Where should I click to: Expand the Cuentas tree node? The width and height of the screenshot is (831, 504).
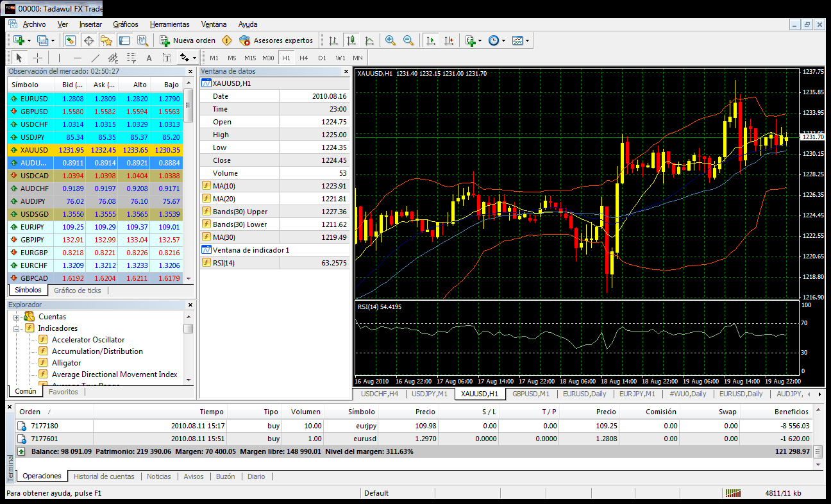click(x=16, y=317)
